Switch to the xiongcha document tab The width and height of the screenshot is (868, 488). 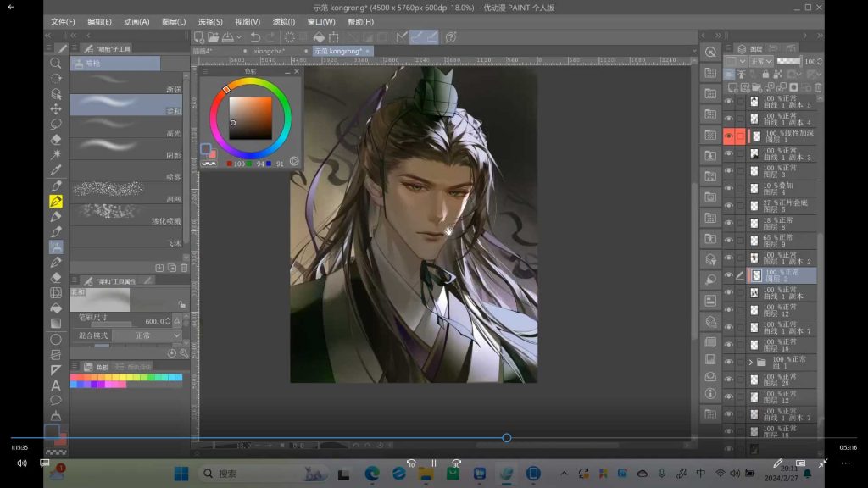[x=269, y=51]
